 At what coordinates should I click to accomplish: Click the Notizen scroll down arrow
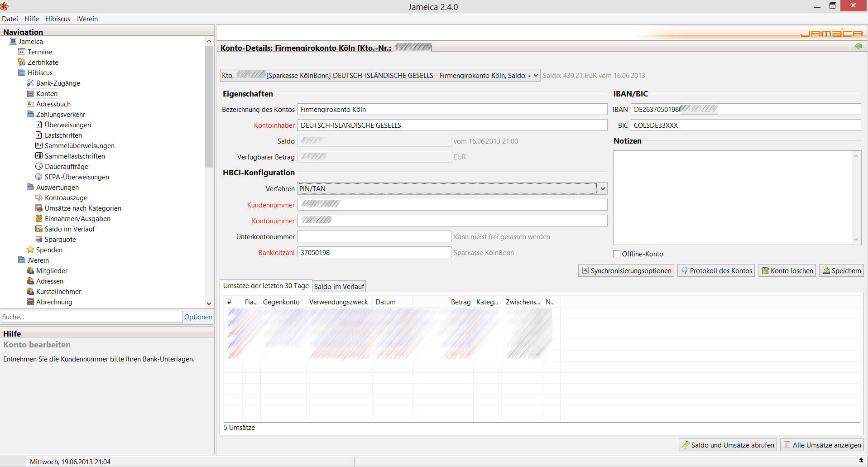856,239
